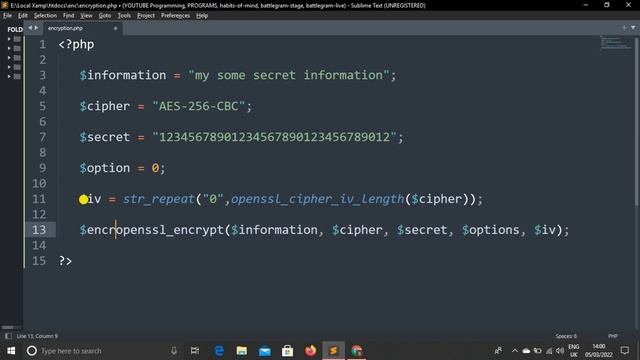Open the Project menu
The width and height of the screenshot is (640, 360).
pyautogui.click(x=146, y=16)
